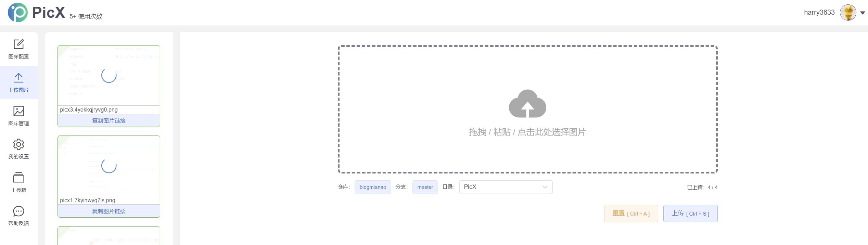Viewport: 868px width, 245px height.
Task: Open 图床管理 image icon in sidebar
Action: pos(18,111)
